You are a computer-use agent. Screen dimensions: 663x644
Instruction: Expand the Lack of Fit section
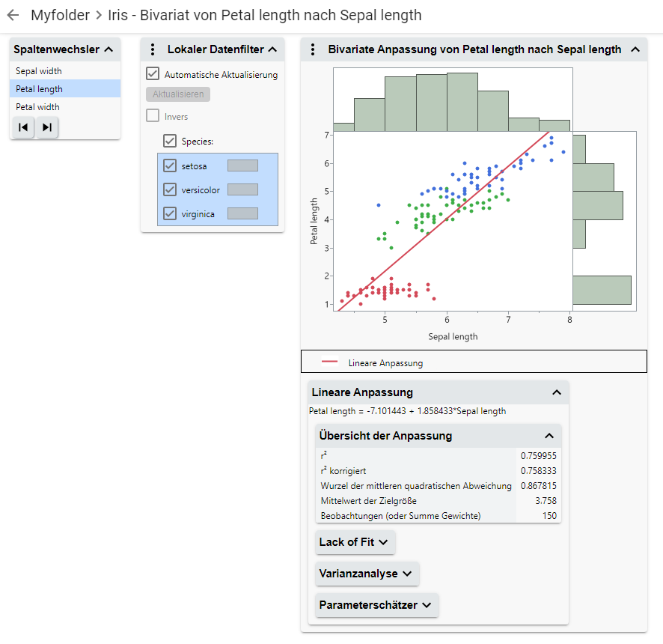coord(355,542)
